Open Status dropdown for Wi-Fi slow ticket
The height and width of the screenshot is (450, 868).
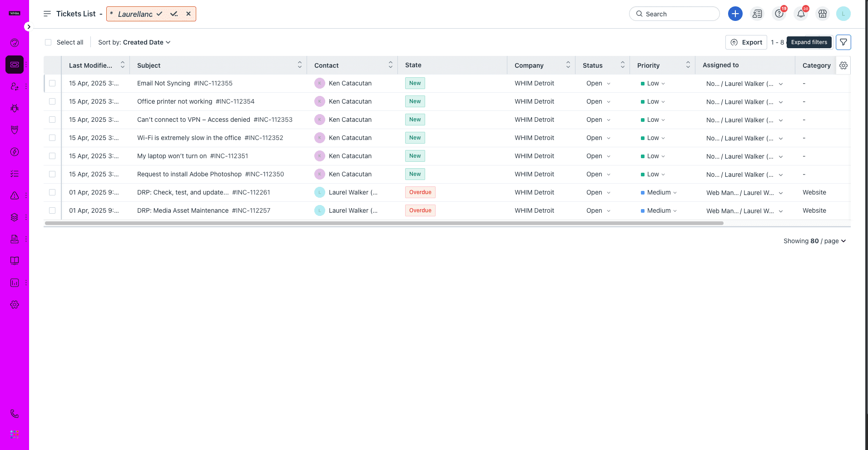coord(598,138)
